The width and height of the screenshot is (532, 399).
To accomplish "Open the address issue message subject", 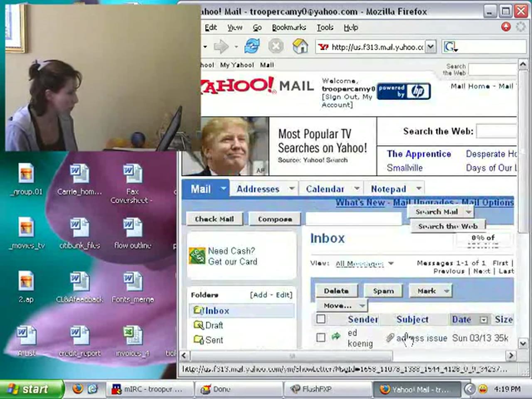I will [x=421, y=338].
